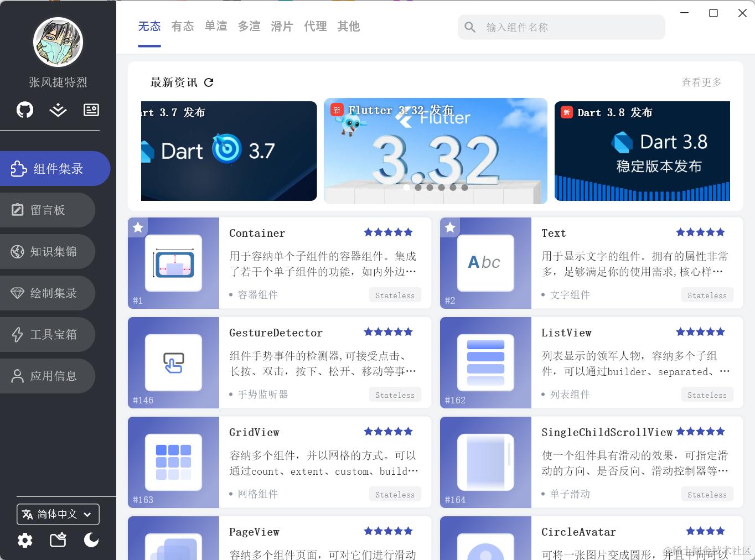Open the 简体中文 language dropdown

point(58,514)
